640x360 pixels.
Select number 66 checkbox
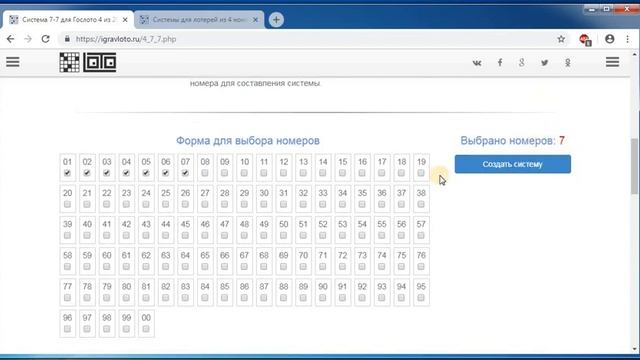(x=224, y=267)
